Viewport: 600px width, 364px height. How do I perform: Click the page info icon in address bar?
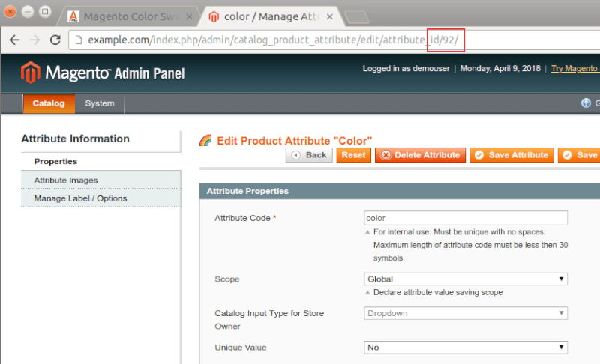pos(79,40)
